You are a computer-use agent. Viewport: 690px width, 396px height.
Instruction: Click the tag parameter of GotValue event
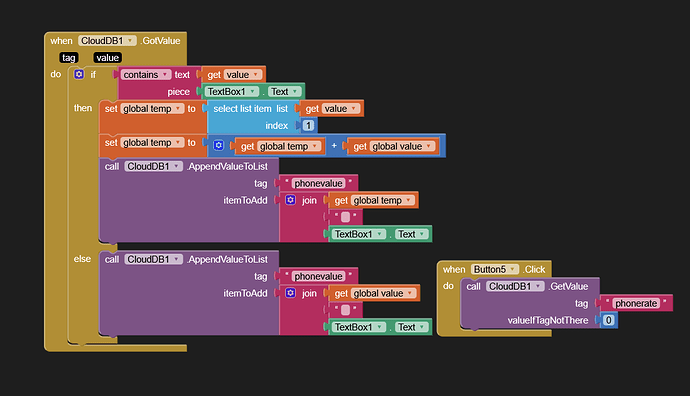(69, 58)
